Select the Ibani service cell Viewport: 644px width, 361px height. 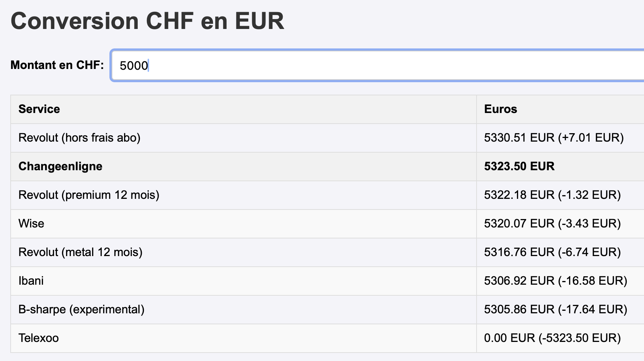[x=31, y=281]
